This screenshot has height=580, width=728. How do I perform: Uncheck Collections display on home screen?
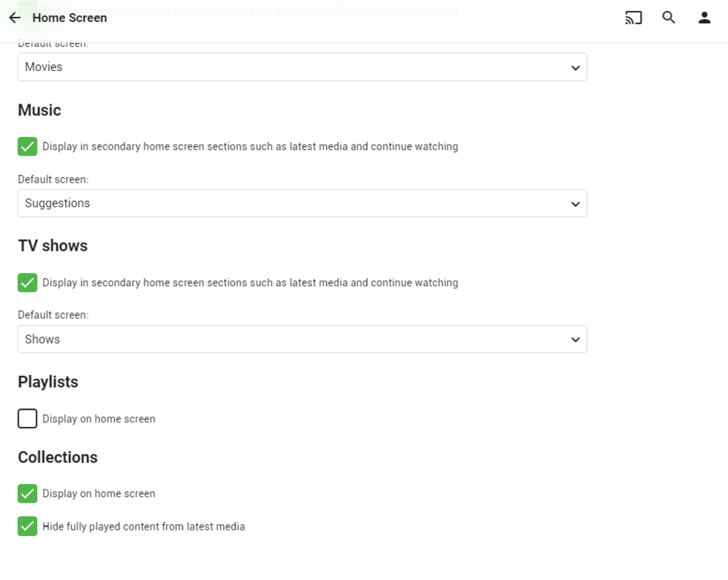pos(27,493)
